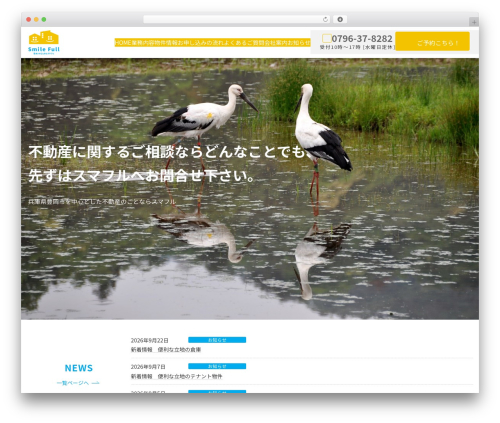Open 業務内容 in the navigation menu
Screen dimensions: 500x423
coord(143,43)
